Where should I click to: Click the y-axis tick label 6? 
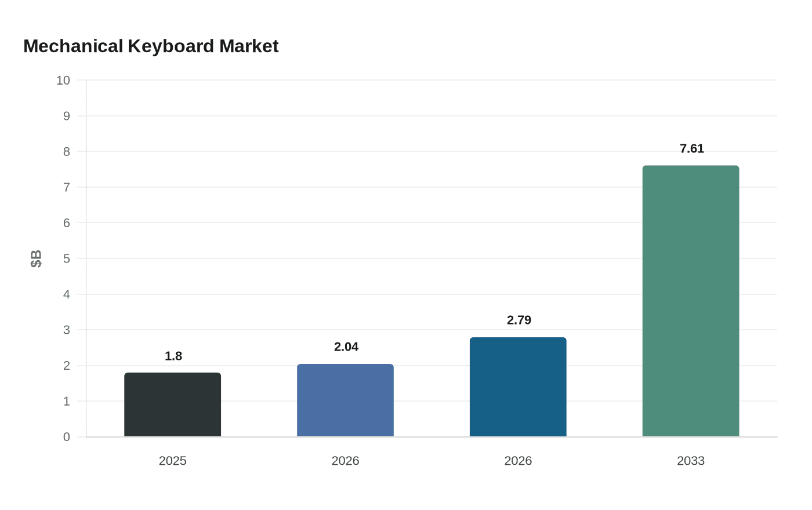pos(67,223)
